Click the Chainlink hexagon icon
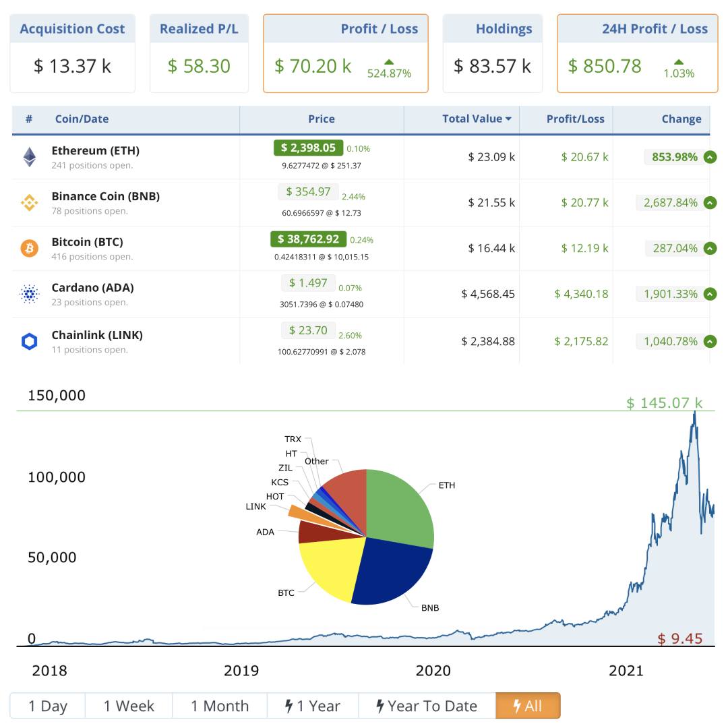 [x=30, y=342]
